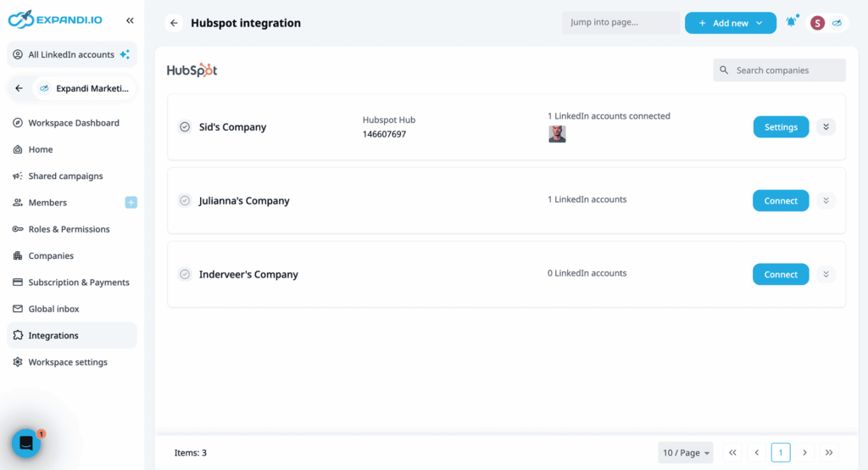Viewport: 868px width, 470px height.
Task: Open the 10 / Page dropdown
Action: (x=685, y=452)
